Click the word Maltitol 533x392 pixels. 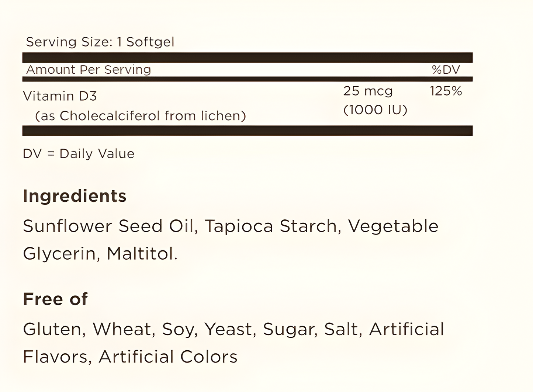pyautogui.click(x=142, y=254)
